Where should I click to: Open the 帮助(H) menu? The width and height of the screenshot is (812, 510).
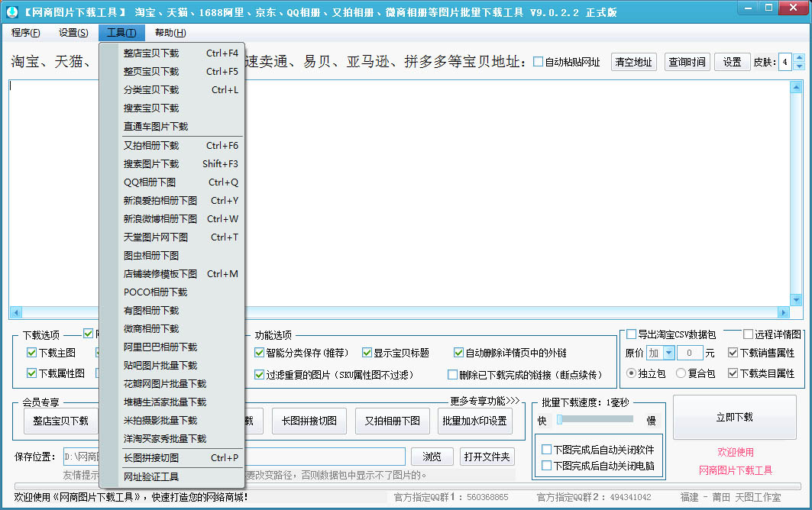(170, 33)
